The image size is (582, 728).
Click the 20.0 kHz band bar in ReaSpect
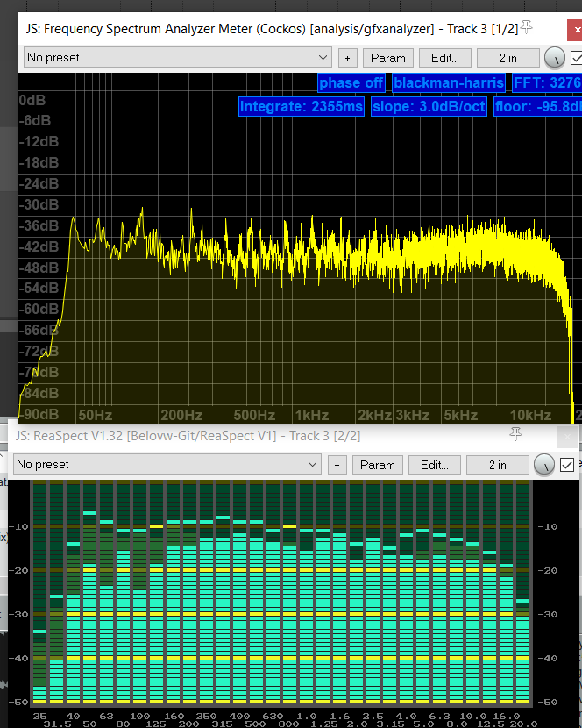(x=523, y=592)
